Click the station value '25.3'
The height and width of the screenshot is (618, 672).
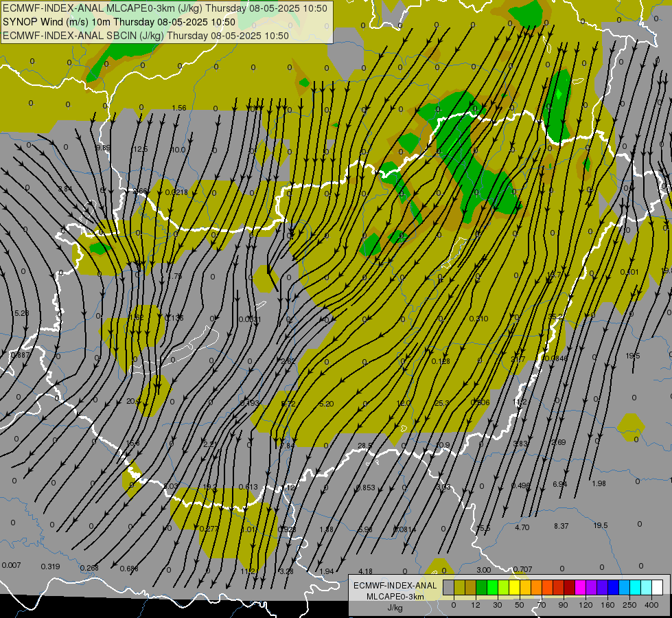coord(442,402)
